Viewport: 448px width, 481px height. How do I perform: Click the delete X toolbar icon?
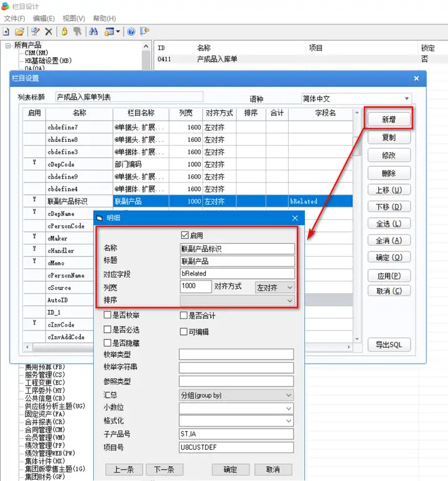point(49,31)
